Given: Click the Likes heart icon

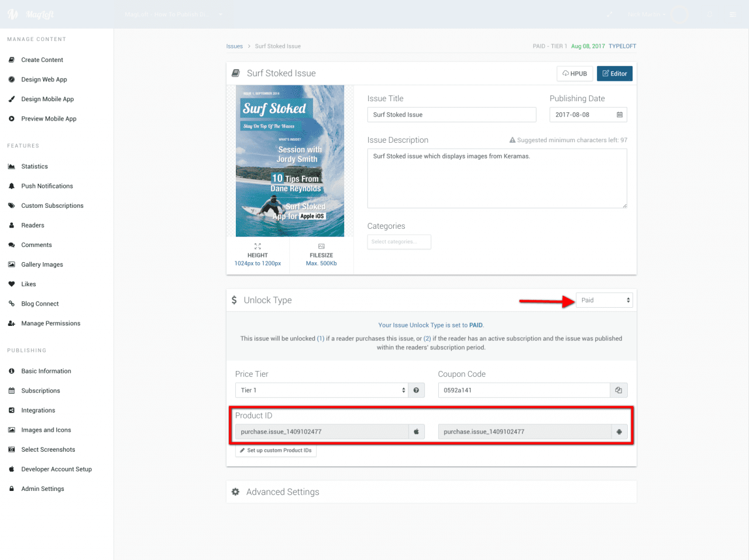Looking at the screenshot, I should (12, 284).
